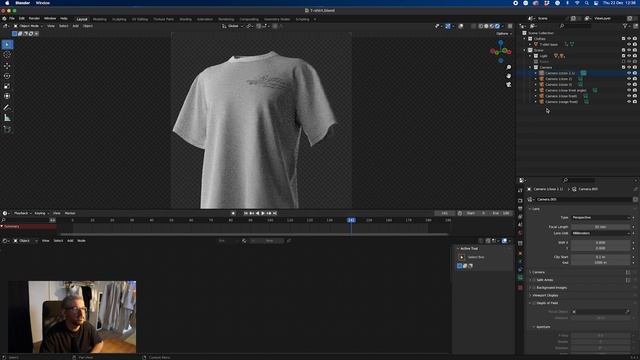Open the View Layer properties tab
This screenshot has width=640, height=360.
[520, 216]
